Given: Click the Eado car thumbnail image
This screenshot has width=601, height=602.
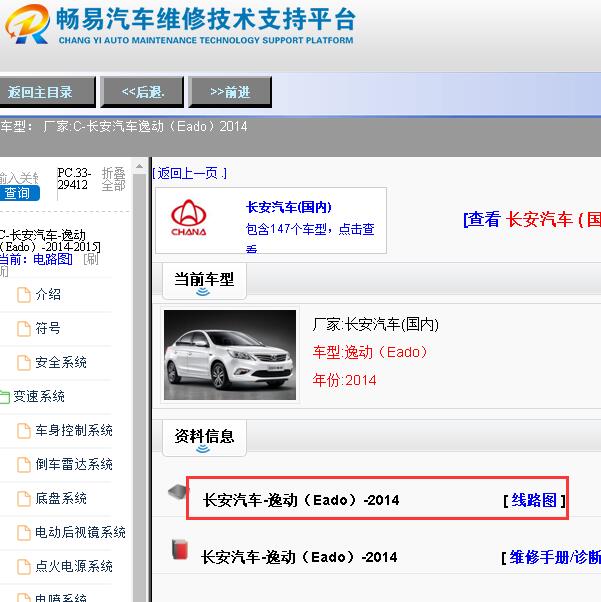Looking at the screenshot, I should point(230,354).
